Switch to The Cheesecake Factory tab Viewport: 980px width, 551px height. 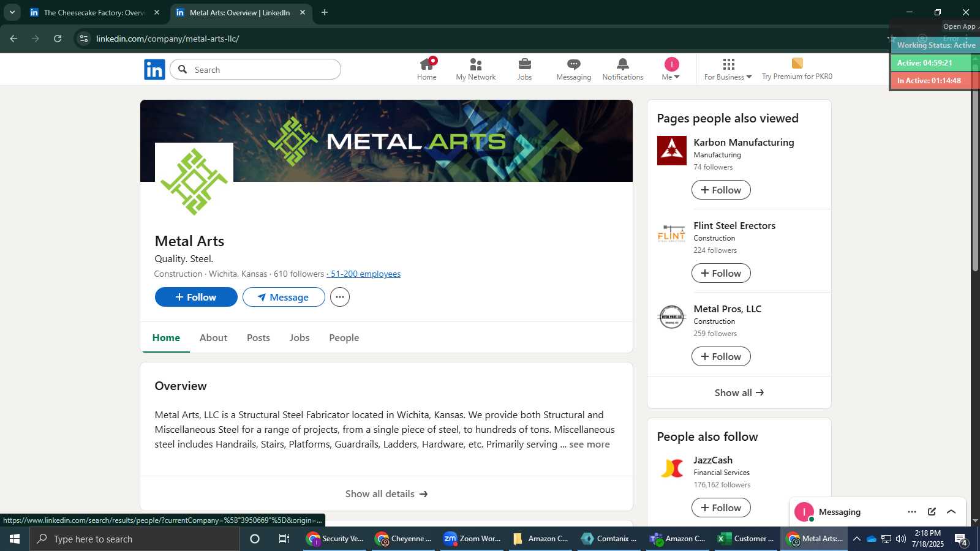coord(95,12)
